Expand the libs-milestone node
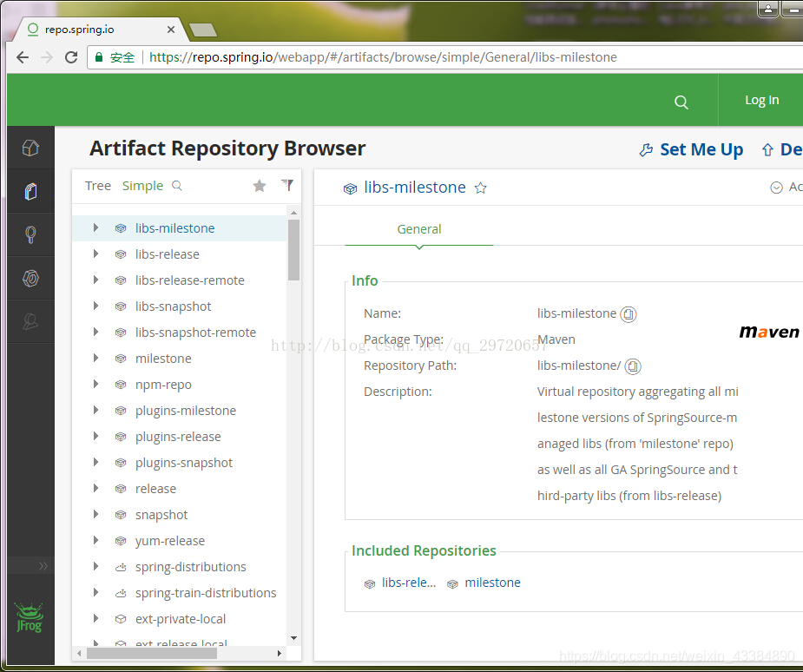Image resolution: width=803 pixels, height=672 pixels. coord(95,228)
